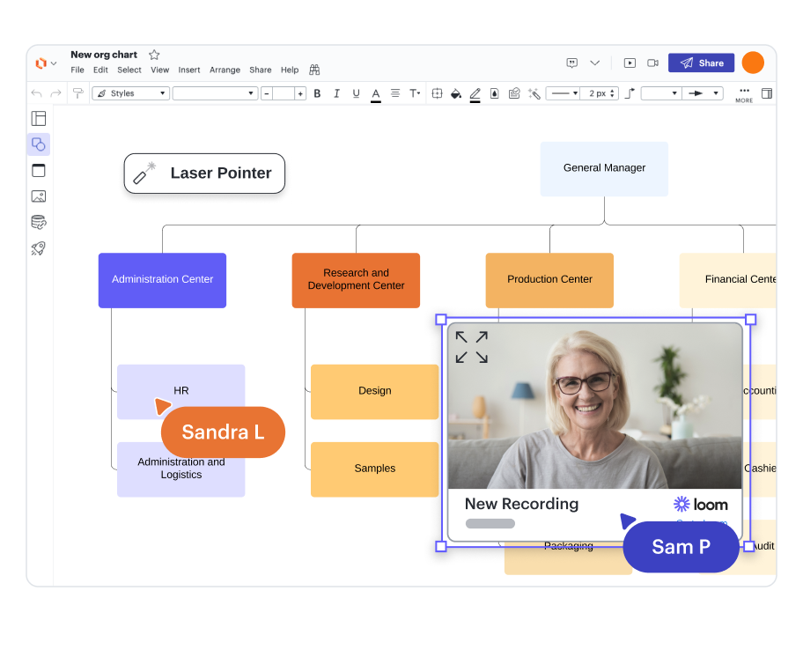Click the blue Share button
The width and height of the screenshot is (803, 672).
coord(701,63)
